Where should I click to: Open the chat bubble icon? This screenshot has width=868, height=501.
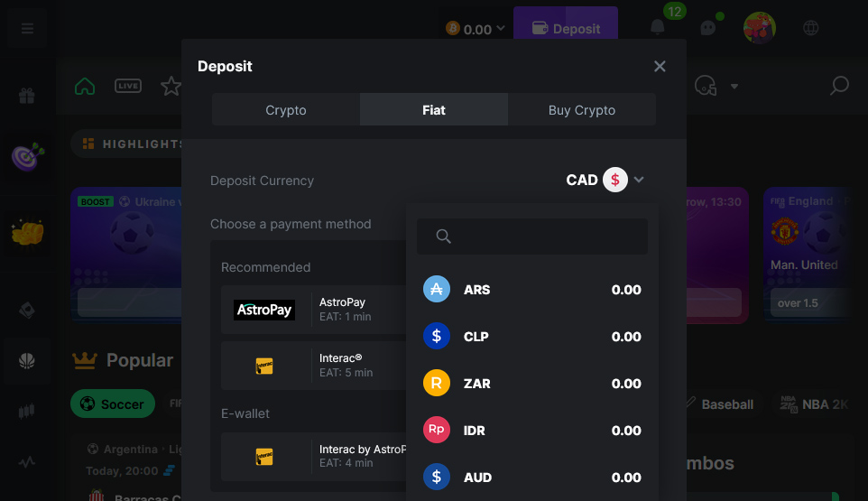pos(708,28)
